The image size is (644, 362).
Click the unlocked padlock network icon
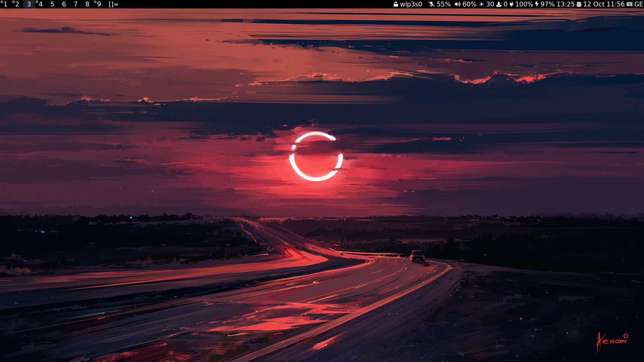click(396, 4)
